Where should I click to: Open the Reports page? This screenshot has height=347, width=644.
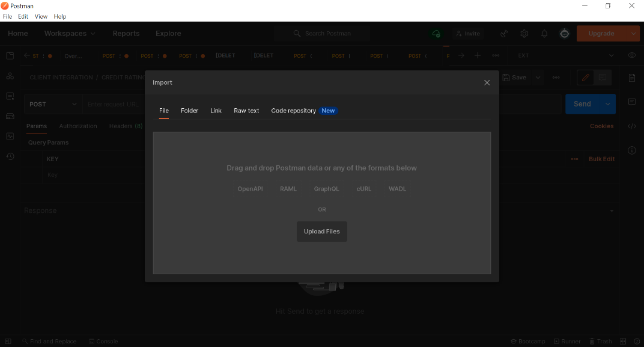(x=126, y=33)
